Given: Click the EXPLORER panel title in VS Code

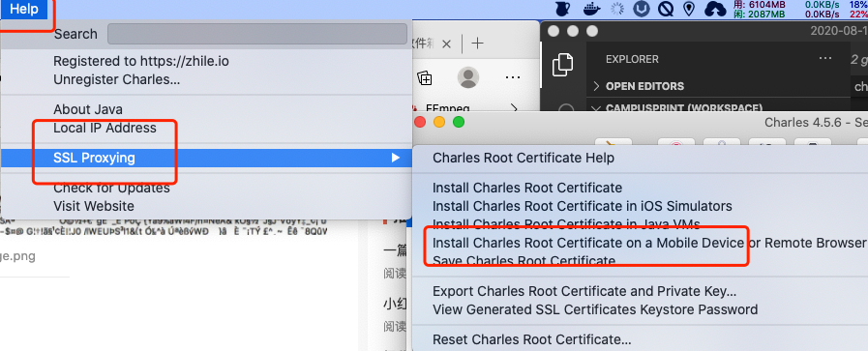Looking at the screenshot, I should pos(632,59).
